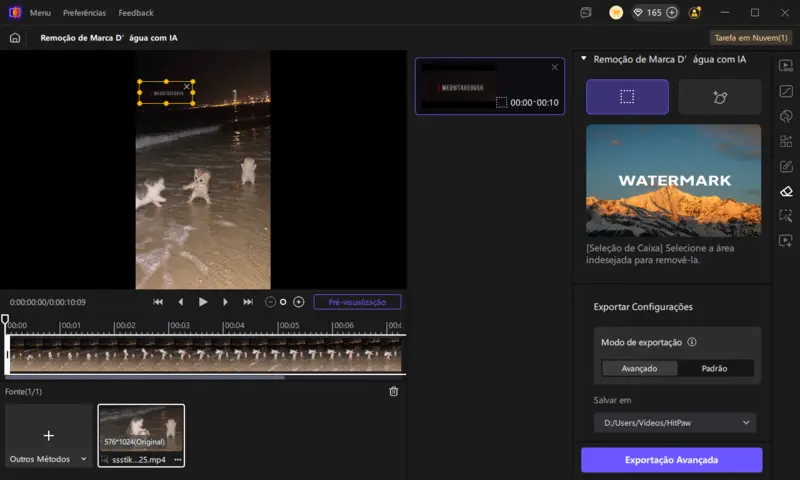Click the Exportação Avançada button
This screenshot has width=800, height=480.
click(x=671, y=460)
